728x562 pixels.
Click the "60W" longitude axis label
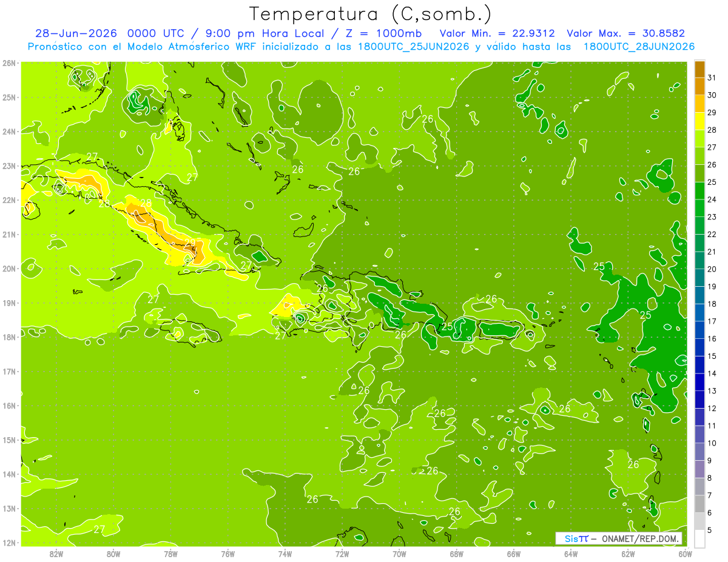pyautogui.click(x=685, y=554)
